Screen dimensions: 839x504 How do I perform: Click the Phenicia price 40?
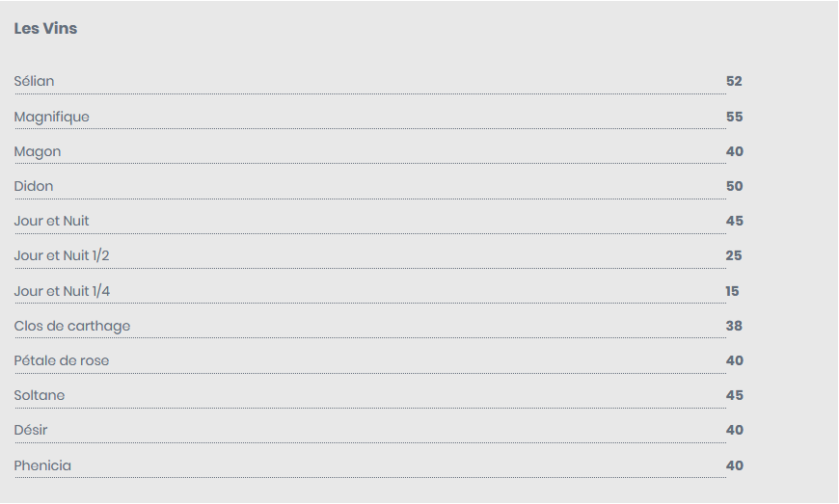click(734, 465)
